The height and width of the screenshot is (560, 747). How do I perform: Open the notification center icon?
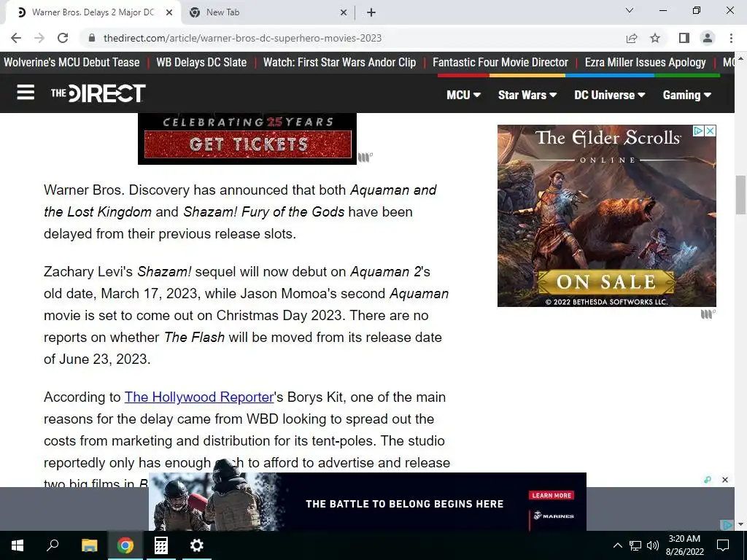[723, 545]
